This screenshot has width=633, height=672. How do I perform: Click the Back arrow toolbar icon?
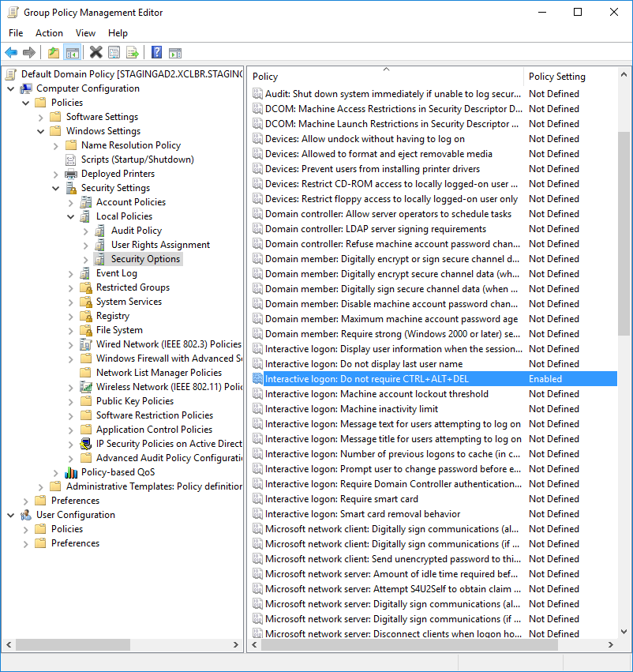[11, 53]
